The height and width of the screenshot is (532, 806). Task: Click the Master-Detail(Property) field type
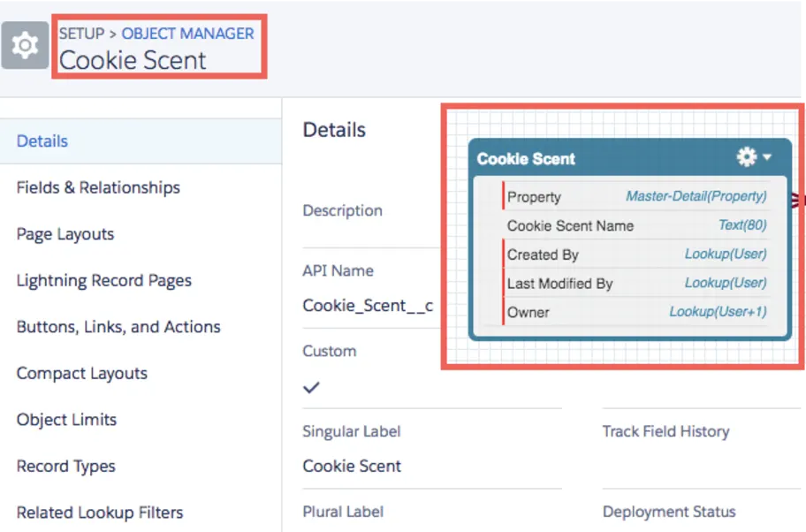coord(696,196)
